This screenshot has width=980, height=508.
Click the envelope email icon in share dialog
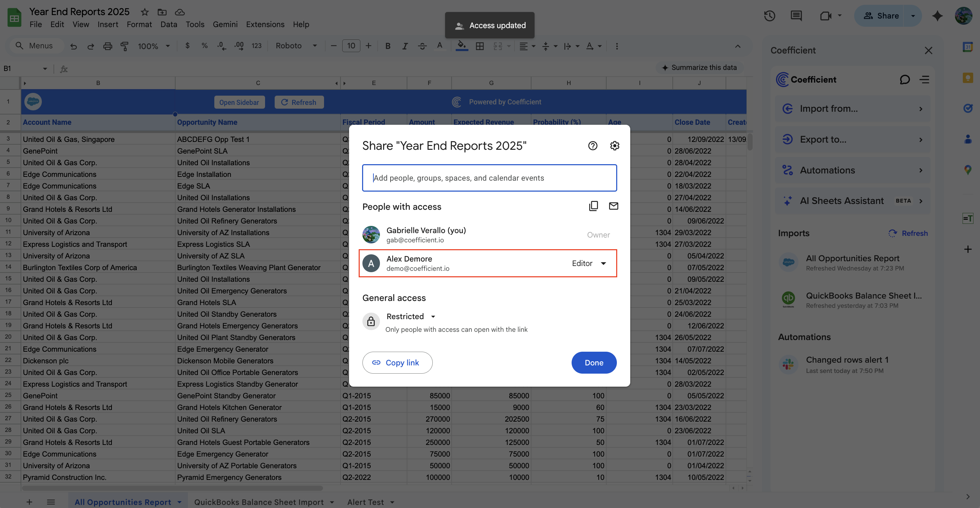tap(613, 206)
